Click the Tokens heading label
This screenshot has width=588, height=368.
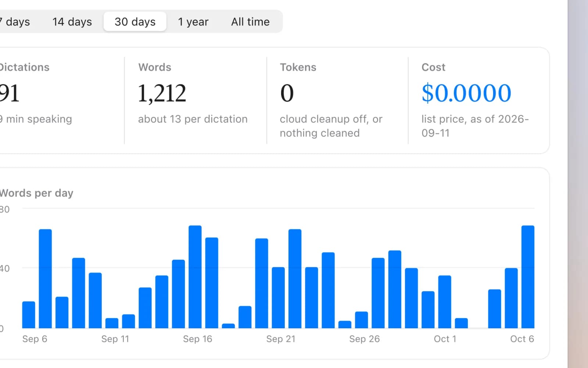298,67
